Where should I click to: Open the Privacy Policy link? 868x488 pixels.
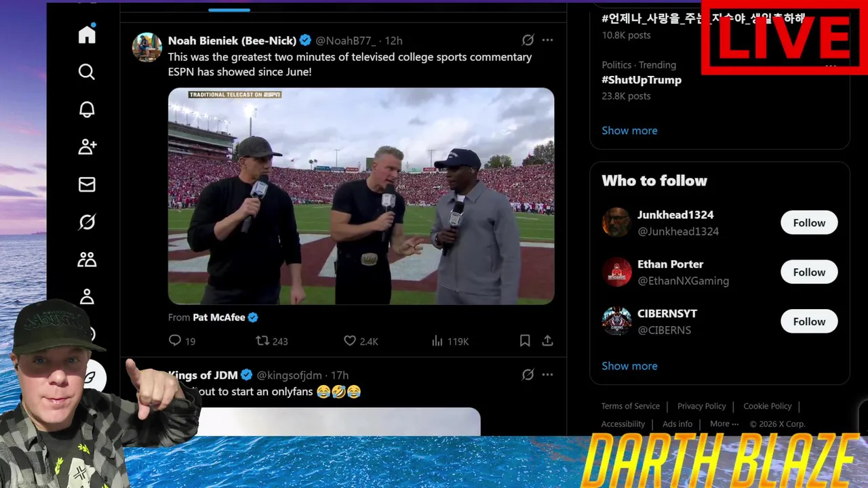tap(701, 406)
